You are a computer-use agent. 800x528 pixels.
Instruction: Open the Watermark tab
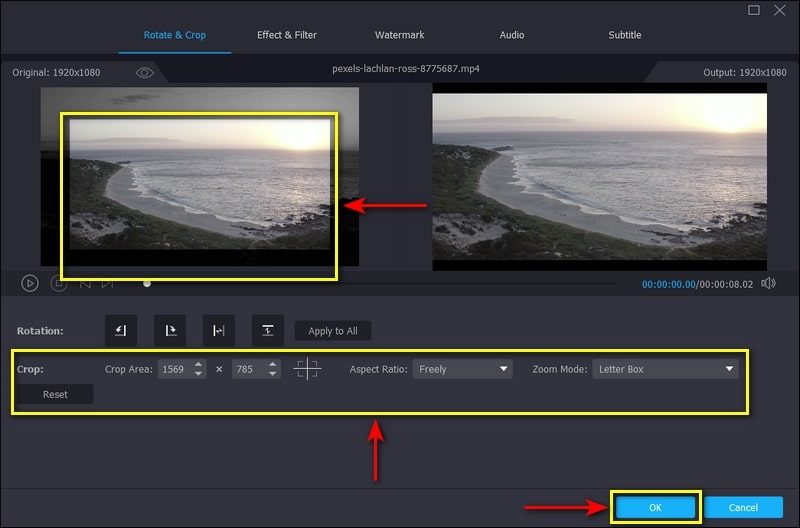[x=399, y=35]
